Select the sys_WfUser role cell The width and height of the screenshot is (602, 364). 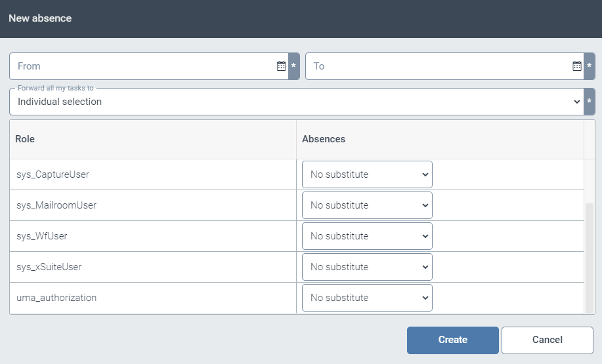coord(152,236)
